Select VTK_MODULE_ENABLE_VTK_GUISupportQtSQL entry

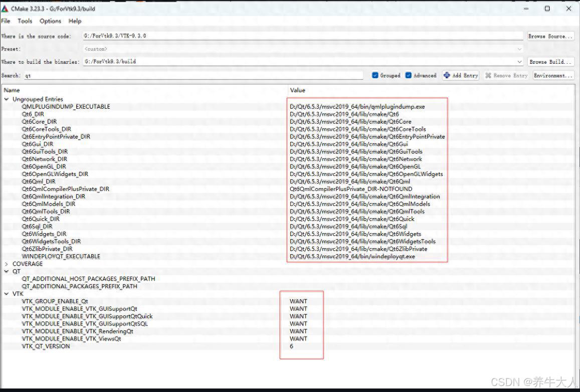(85, 324)
